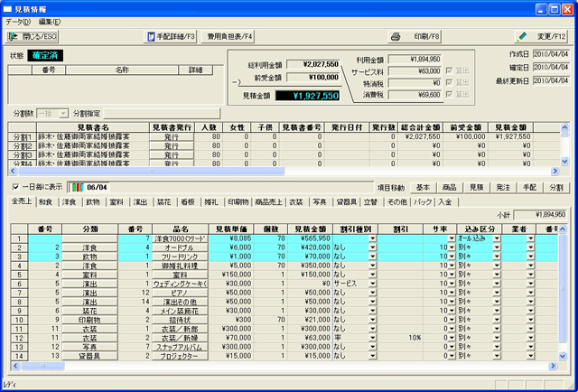Switch to the 洋食 tab
The width and height of the screenshot is (578, 392).
68,201
